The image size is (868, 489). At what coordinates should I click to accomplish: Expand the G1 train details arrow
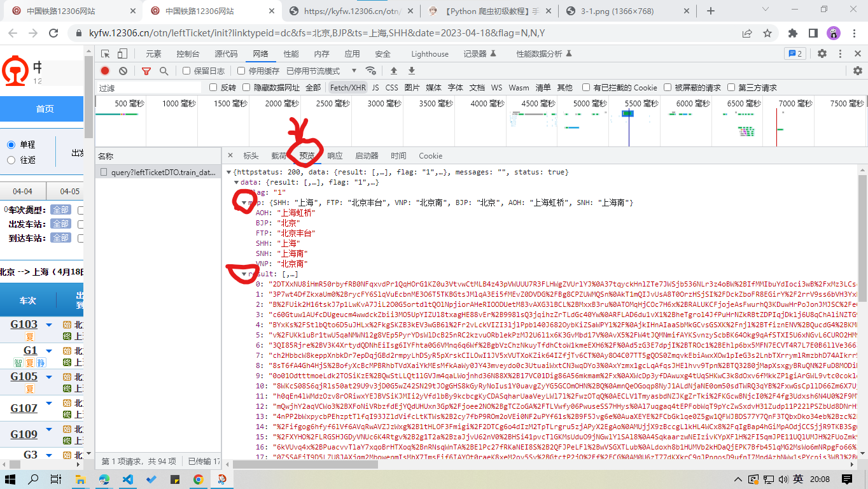(x=49, y=351)
